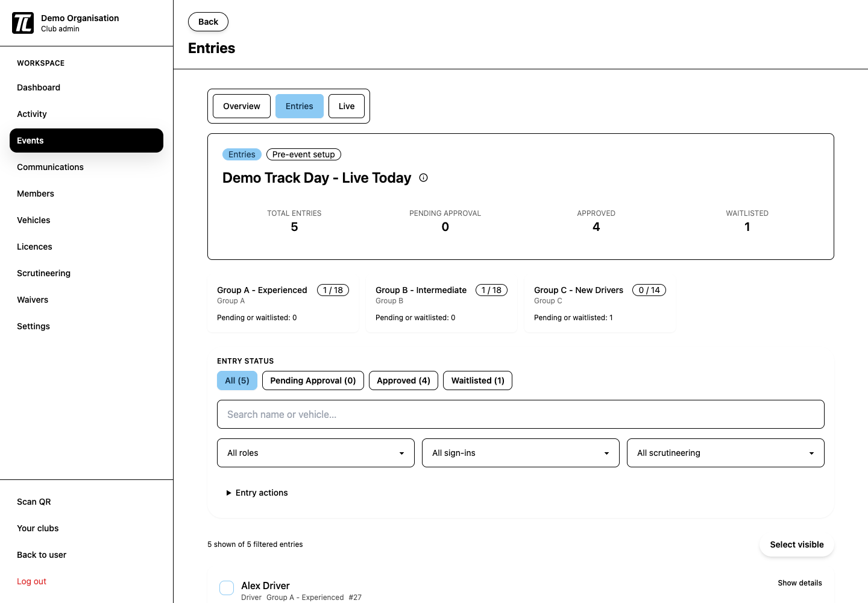Click the Alex Driver entry name
Screen dimensions: 868x603
pyautogui.click(x=265, y=586)
